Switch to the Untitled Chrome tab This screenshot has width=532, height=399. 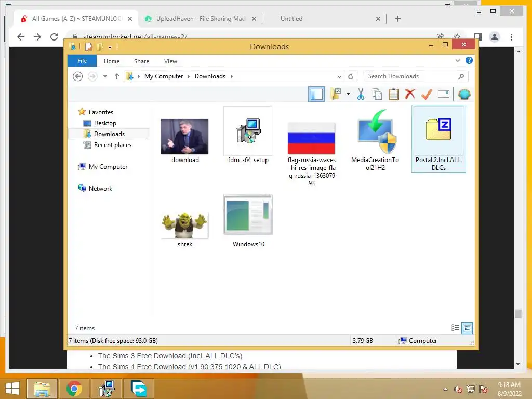coord(291,19)
